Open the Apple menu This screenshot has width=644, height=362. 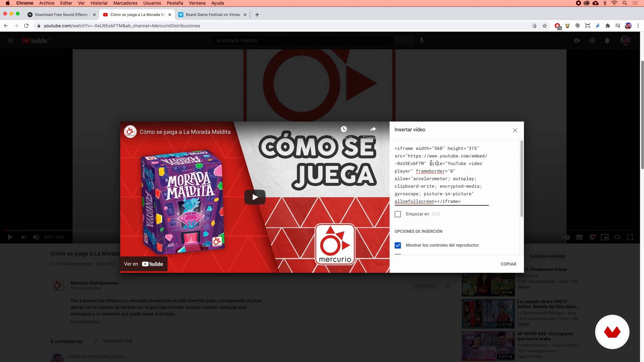coord(8,3)
